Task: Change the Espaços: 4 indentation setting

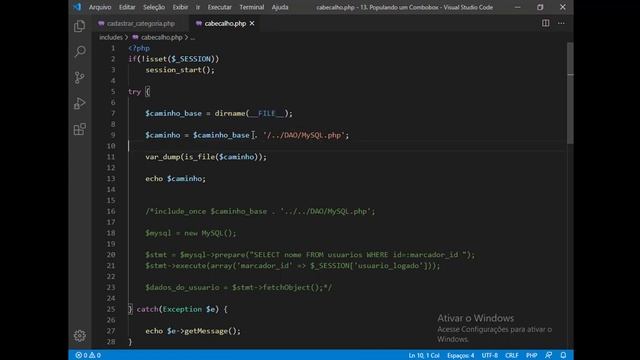Action: (460, 355)
